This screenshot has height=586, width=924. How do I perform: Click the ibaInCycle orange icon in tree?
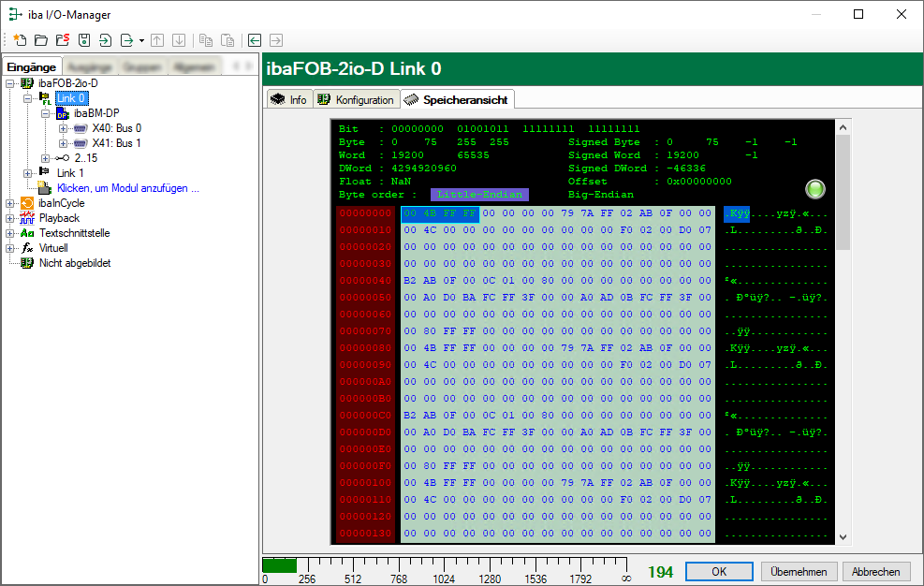[x=27, y=203]
